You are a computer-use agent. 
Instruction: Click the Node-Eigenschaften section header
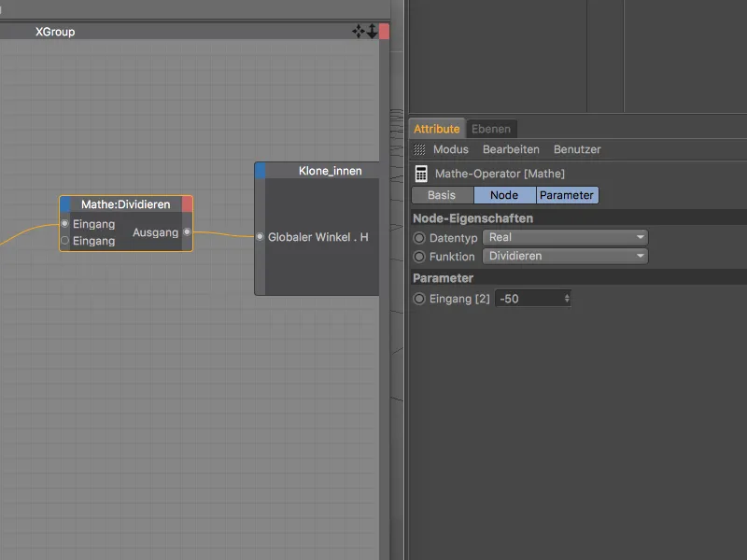[578, 218]
